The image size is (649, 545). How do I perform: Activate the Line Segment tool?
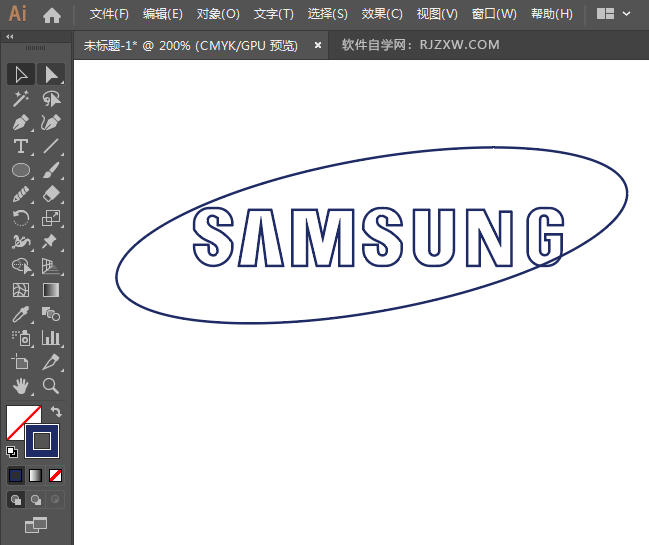[x=51, y=146]
